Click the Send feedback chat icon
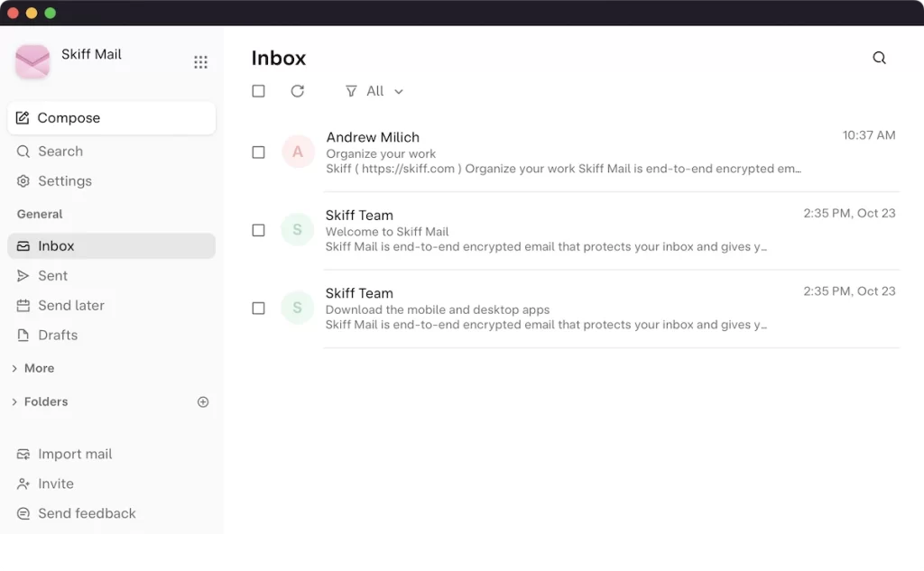 pyautogui.click(x=23, y=513)
